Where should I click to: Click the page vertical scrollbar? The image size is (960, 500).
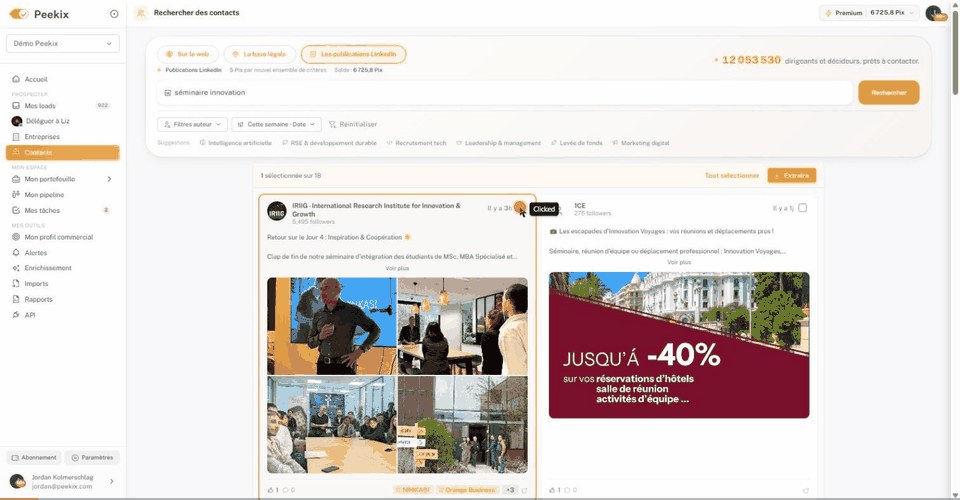pos(955,51)
